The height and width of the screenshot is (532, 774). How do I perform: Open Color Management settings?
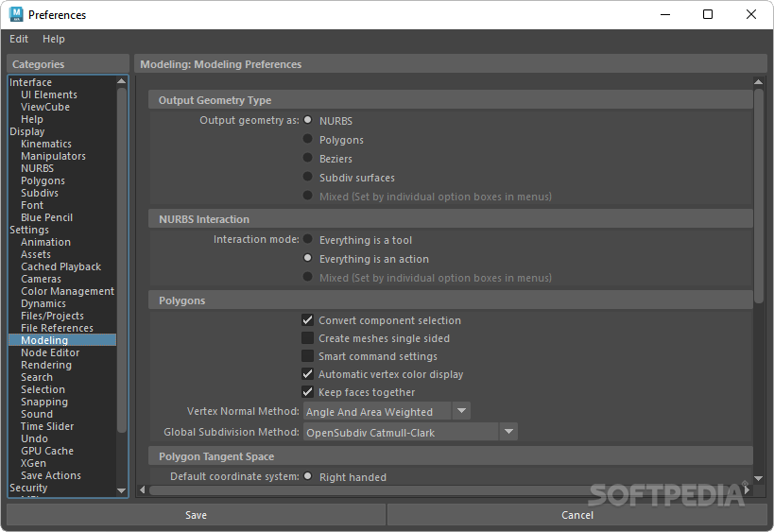[68, 292]
